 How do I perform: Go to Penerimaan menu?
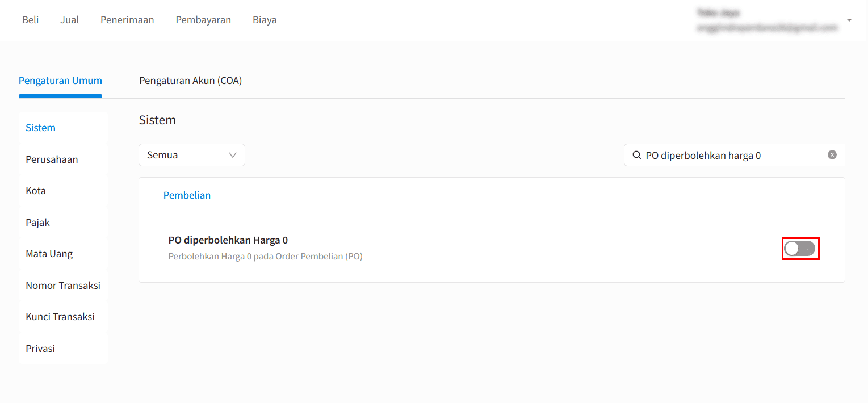coord(127,20)
